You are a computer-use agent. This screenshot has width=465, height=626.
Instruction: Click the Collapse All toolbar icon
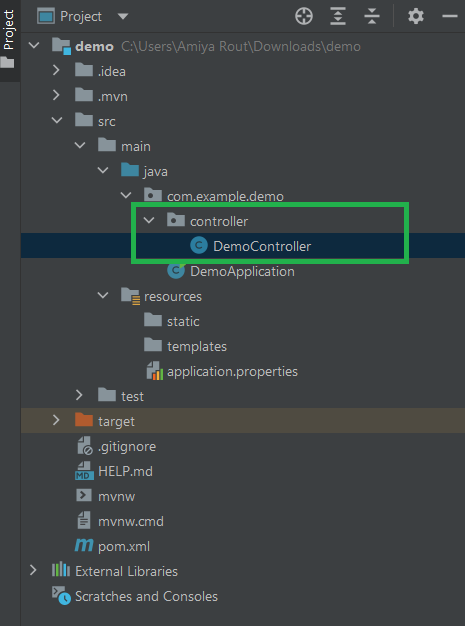372,17
